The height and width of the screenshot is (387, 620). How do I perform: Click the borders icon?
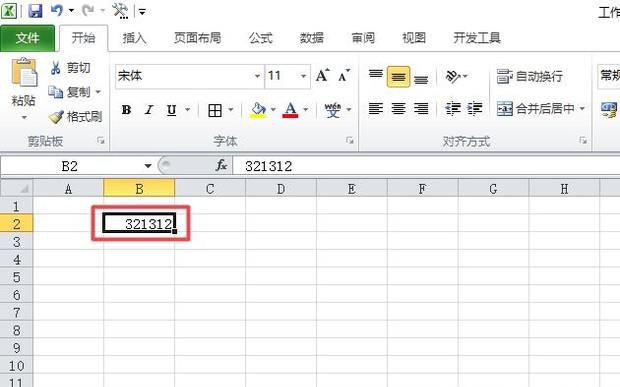click(x=215, y=110)
